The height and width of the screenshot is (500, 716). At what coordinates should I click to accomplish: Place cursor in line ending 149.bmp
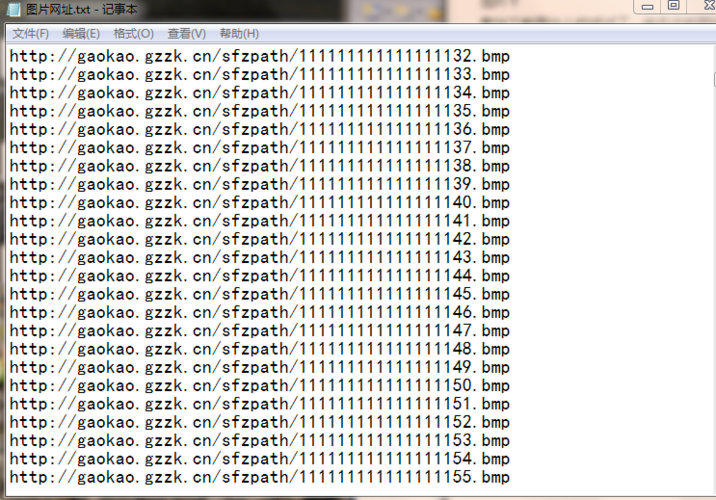tap(259, 367)
